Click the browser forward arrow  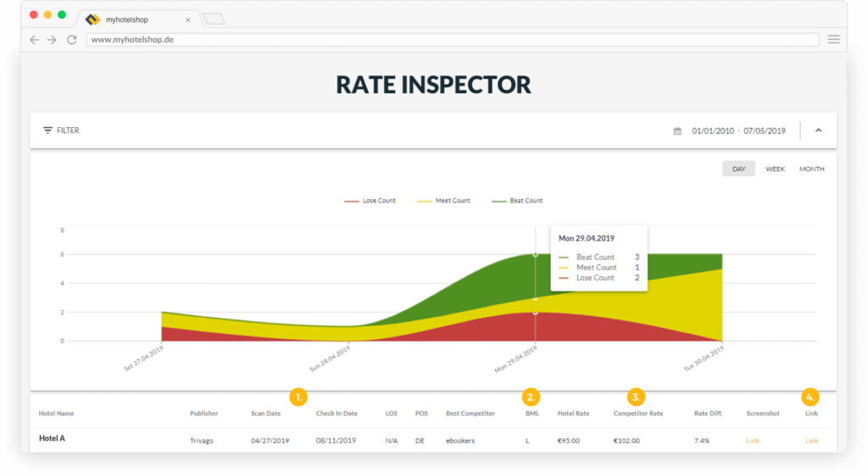click(52, 40)
